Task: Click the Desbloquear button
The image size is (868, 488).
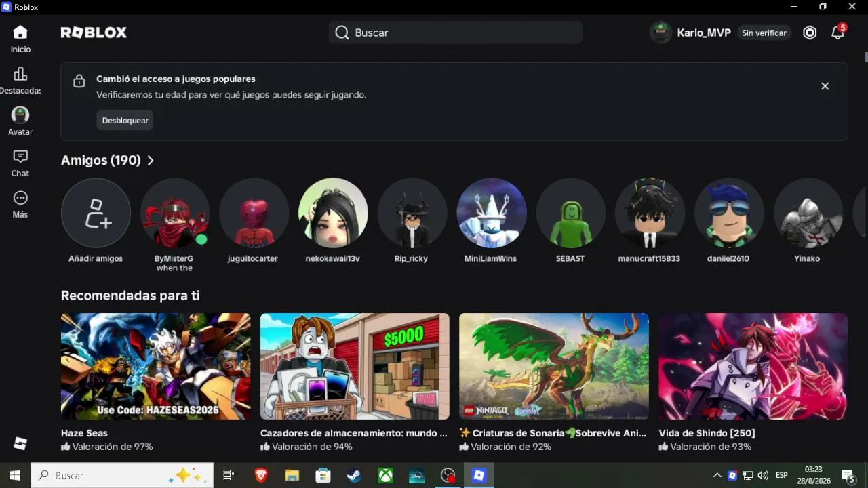Action: tap(125, 120)
